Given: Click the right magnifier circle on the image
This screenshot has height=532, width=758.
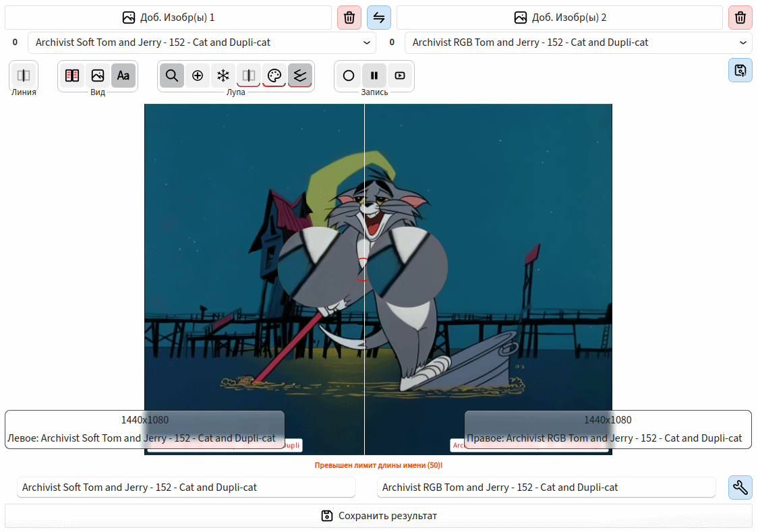Looking at the screenshot, I should click(x=407, y=267).
